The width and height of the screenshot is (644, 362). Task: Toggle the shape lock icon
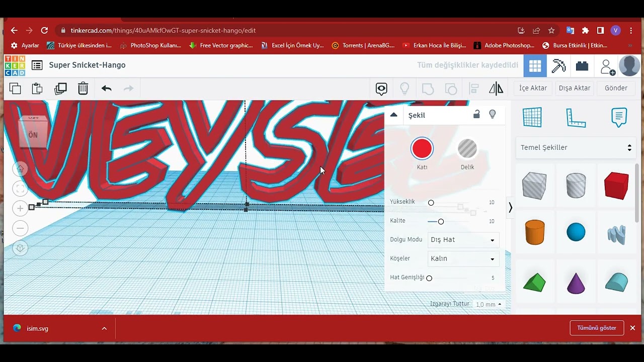pyautogui.click(x=476, y=115)
